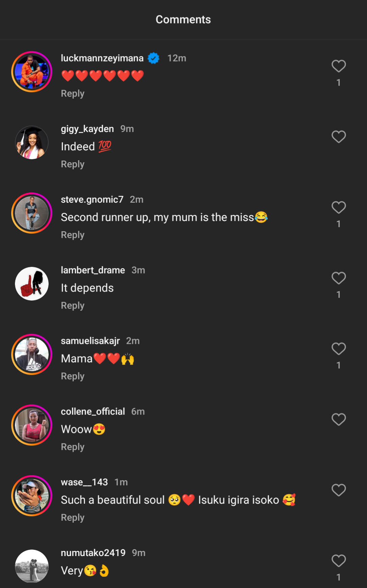Tap heart on steve.gnomic7's comment

pos(338,207)
